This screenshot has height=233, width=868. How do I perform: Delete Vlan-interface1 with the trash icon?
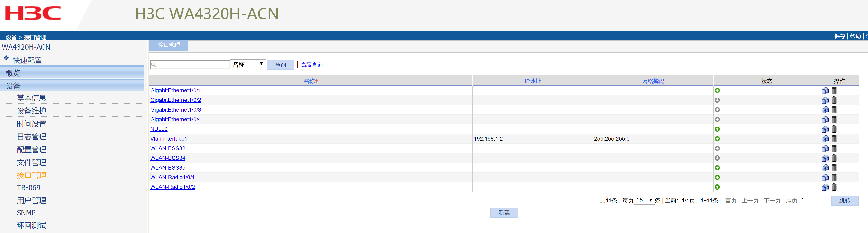(834, 139)
